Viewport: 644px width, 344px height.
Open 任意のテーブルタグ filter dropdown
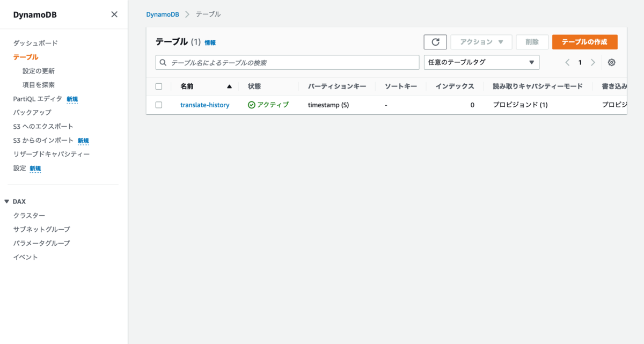click(481, 62)
